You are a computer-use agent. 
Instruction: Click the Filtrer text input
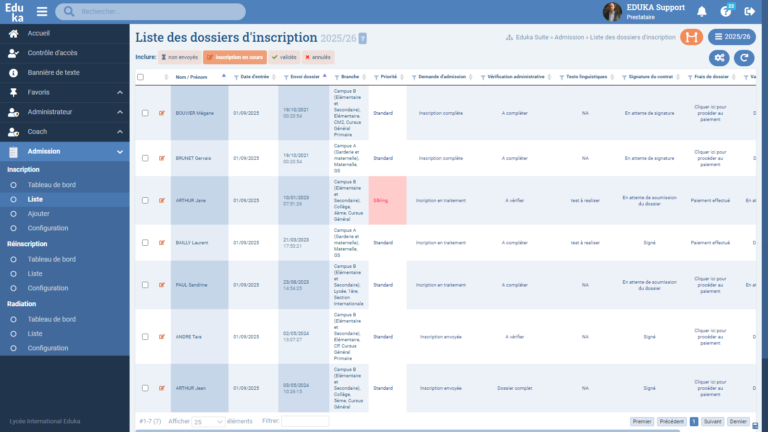pyautogui.click(x=304, y=422)
